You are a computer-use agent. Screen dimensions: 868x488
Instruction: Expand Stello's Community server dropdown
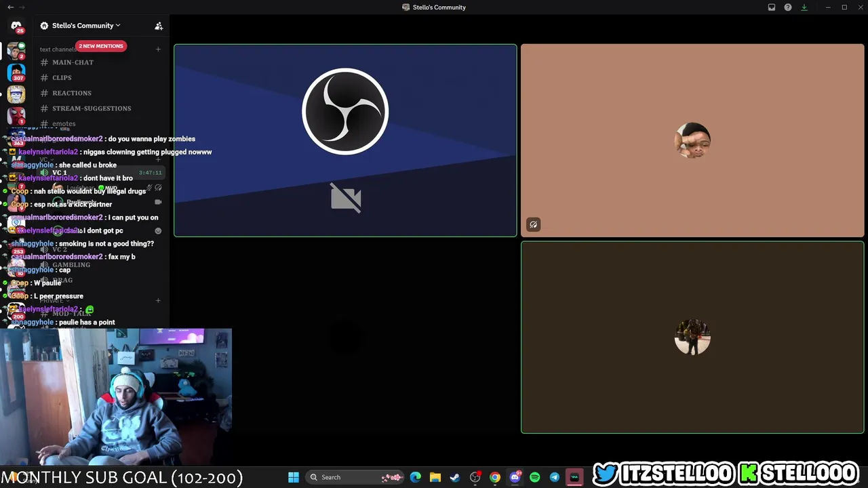point(80,26)
